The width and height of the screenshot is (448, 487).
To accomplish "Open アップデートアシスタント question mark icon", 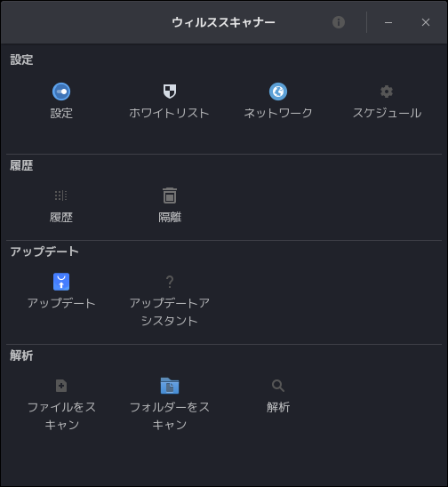I will (x=170, y=282).
